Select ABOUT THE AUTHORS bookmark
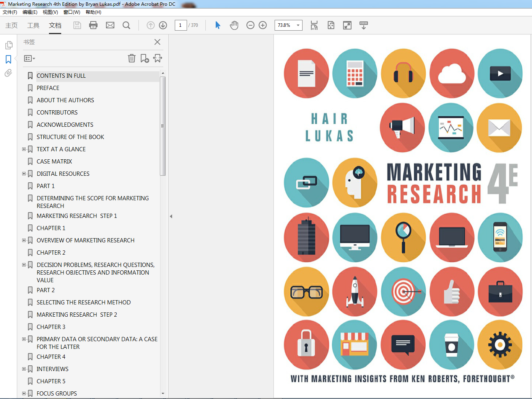The image size is (532, 399). coord(65,100)
